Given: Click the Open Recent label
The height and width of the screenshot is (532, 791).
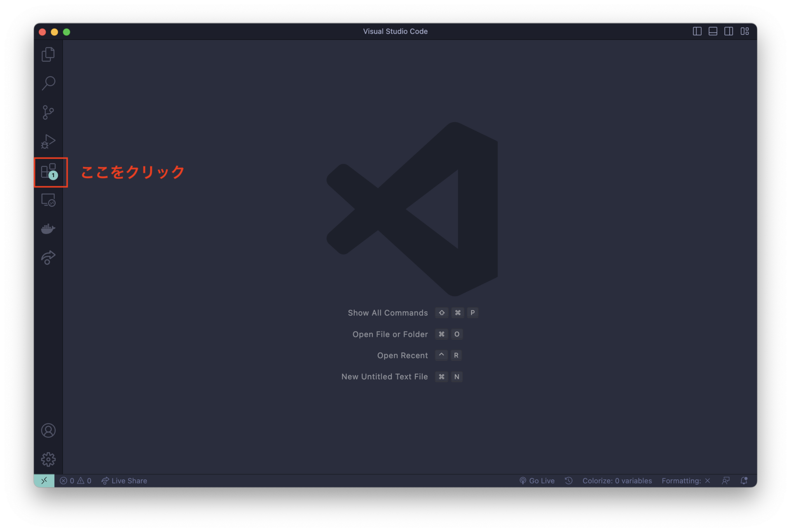Looking at the screenshot, I should [x=403, y=355].
